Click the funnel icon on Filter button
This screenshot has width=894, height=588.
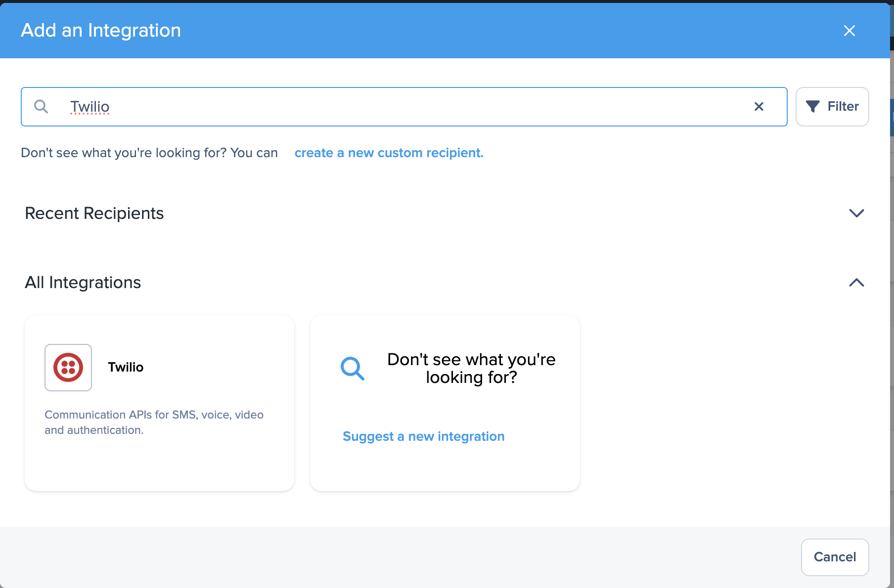point(812,107)
